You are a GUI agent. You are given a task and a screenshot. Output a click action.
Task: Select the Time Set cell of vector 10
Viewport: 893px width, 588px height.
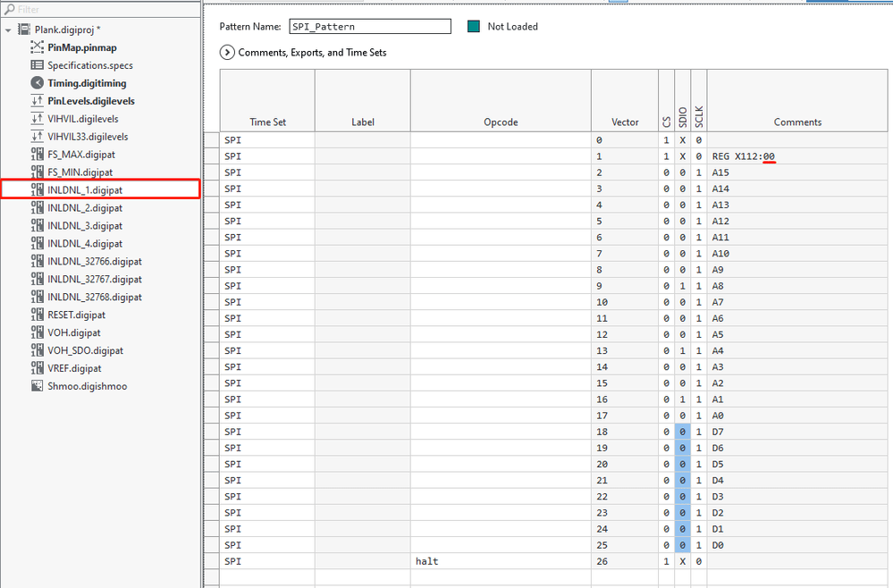[267, 302]
